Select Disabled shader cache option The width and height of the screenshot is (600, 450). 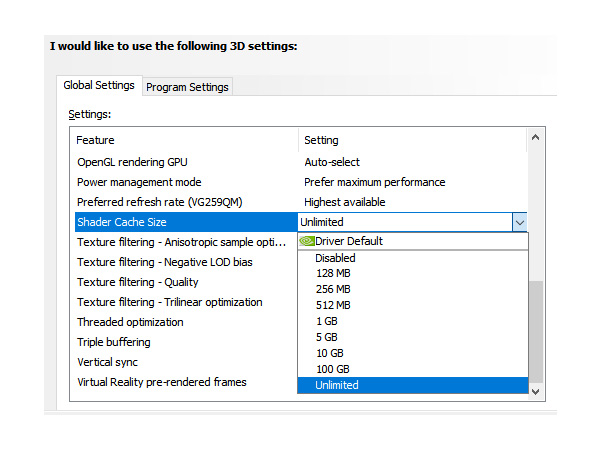pos(335,258)
